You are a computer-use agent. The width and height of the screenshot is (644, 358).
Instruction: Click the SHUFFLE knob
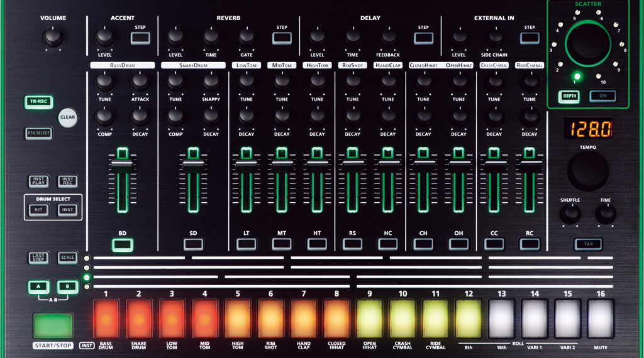tap(570, 214)
